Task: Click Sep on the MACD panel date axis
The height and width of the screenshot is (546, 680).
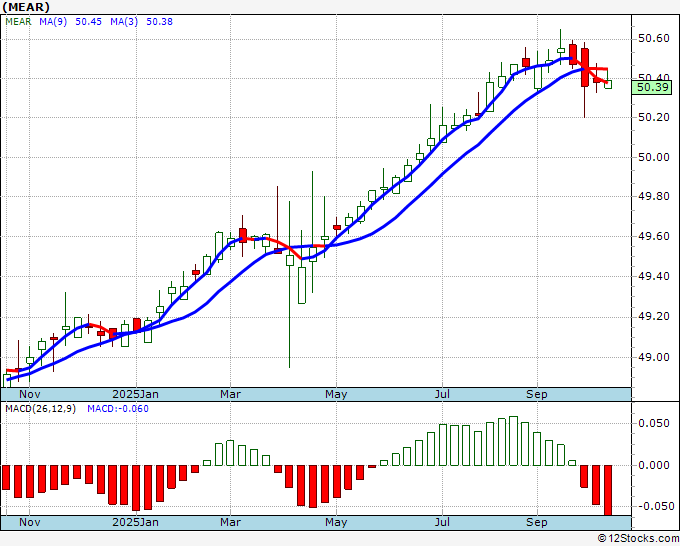Action: coord(536,522)
